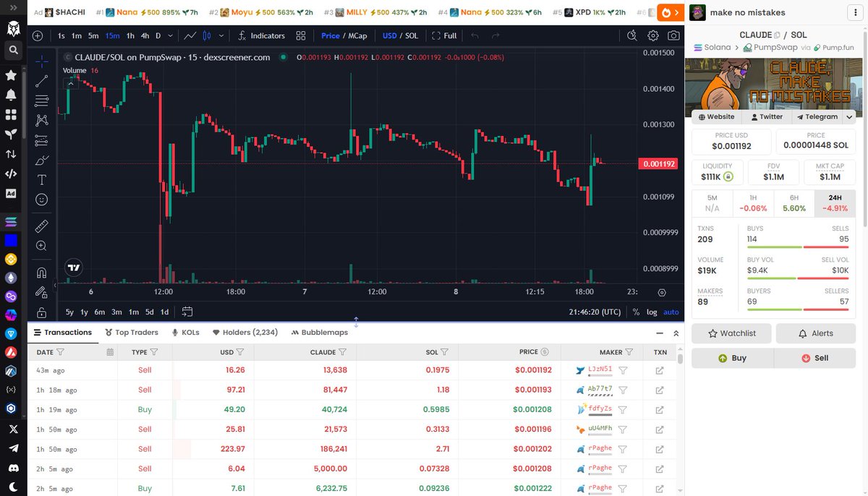868x496 pixels.
Task: Expand the social links chevron beside Telegram
Action: click(849, 116)
